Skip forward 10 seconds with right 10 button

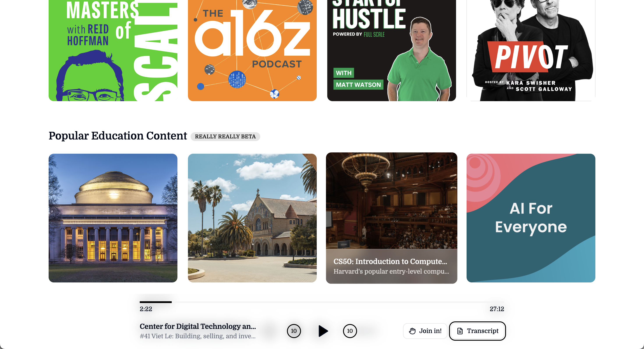pos(350,331)
